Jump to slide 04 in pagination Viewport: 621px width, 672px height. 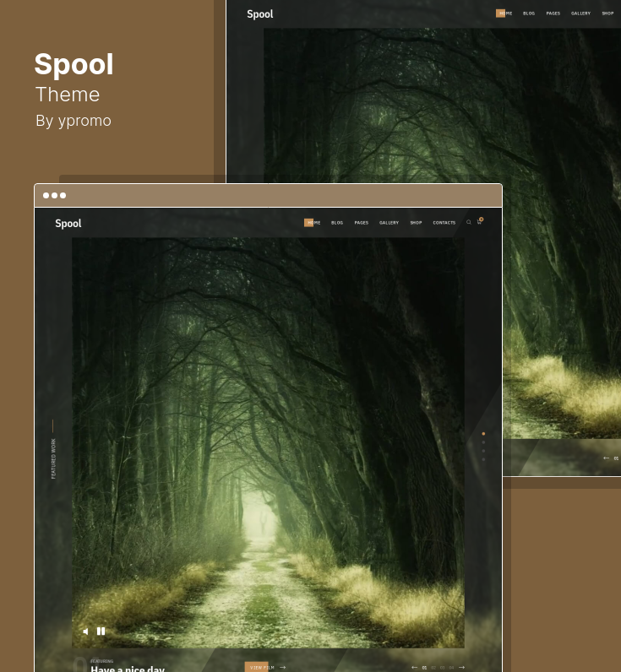(451, 668)
